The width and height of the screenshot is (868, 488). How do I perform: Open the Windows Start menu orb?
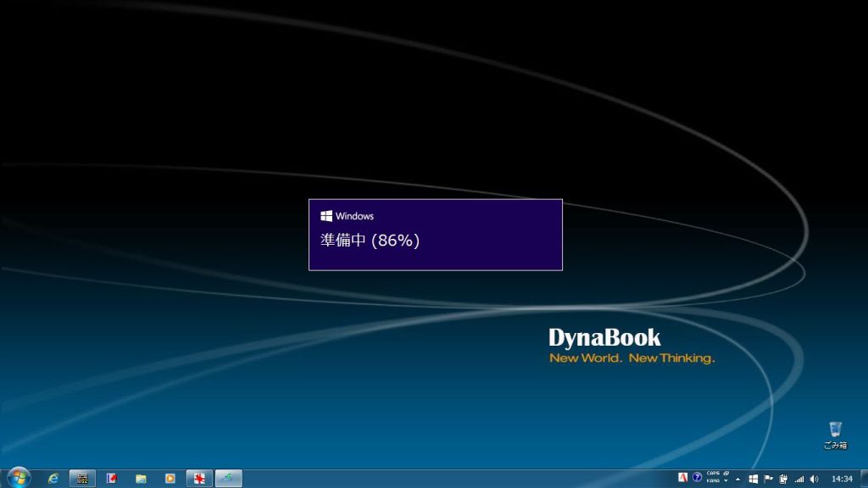(x=17, y=478)
